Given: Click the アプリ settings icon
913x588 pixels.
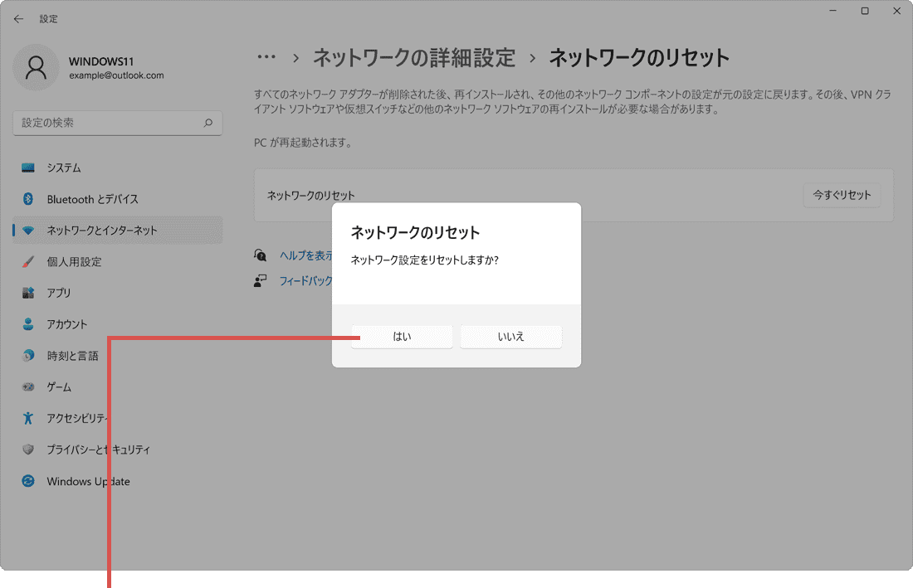Looking at the screenshot, I should pos(27,293).
